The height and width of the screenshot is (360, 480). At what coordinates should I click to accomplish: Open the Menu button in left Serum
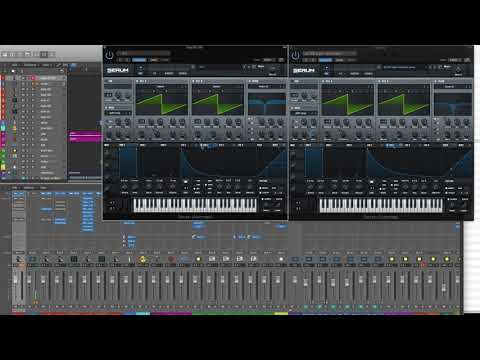(x=261, y=67)
